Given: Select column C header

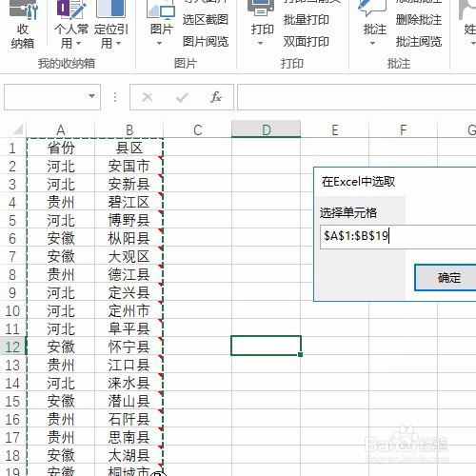Looking at the screenshot, I should point(198,129).
